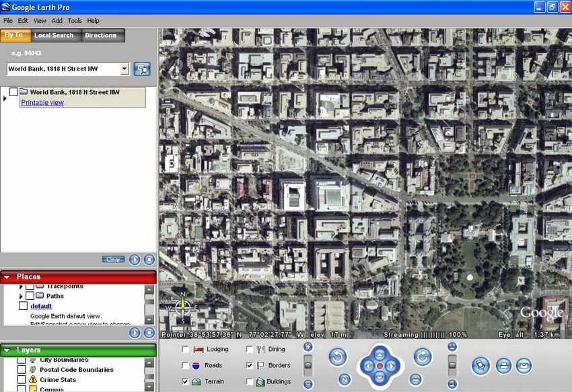Pan the map right with arrow button
Image resolution: width=572 pixels, height=392 pixels.
pos(391,366)
